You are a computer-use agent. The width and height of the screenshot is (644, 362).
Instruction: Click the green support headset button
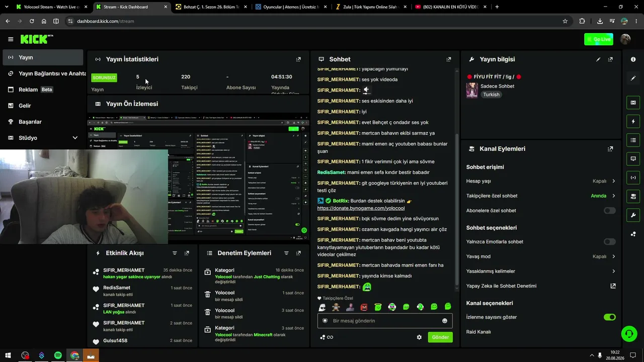(x=628, y=333)
